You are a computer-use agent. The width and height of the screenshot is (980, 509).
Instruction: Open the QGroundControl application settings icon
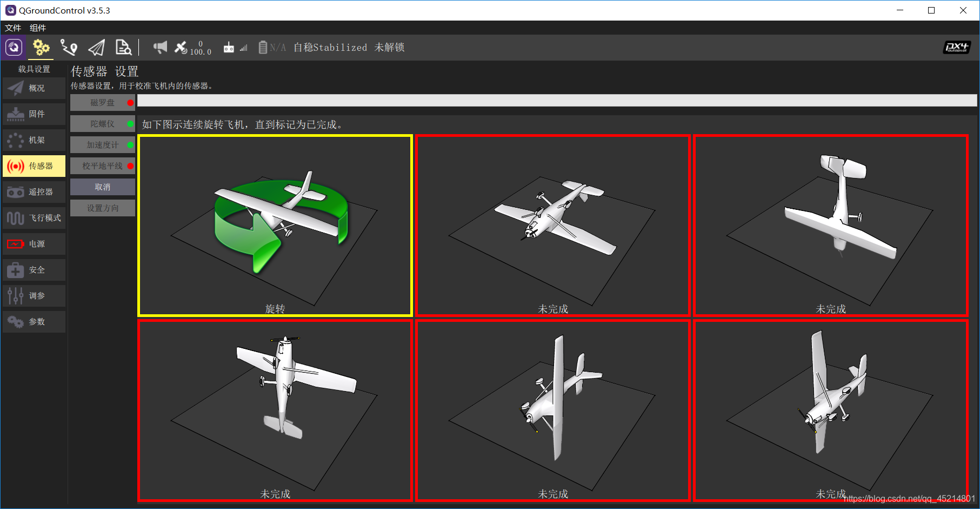tap(14, 48)
